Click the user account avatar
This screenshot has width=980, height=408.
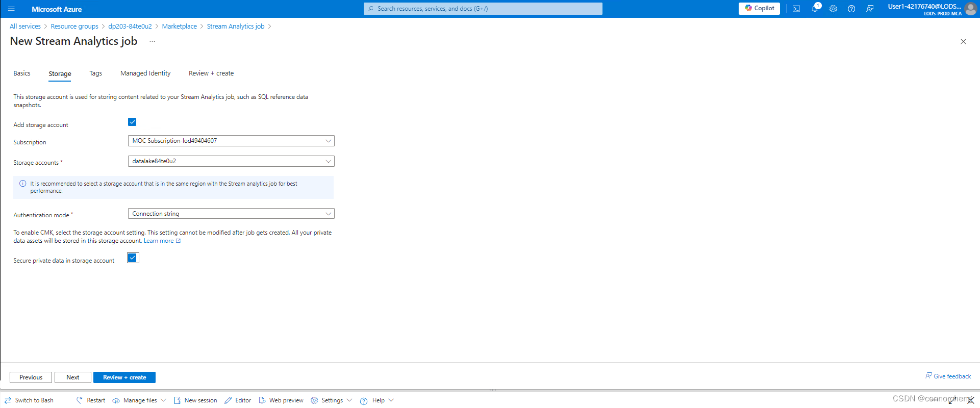(971, 9)
